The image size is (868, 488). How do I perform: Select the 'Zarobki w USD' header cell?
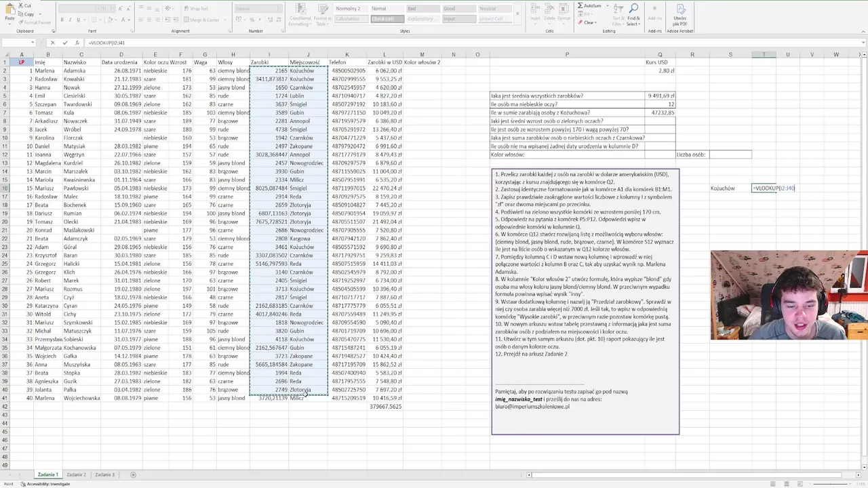[384, 62]
